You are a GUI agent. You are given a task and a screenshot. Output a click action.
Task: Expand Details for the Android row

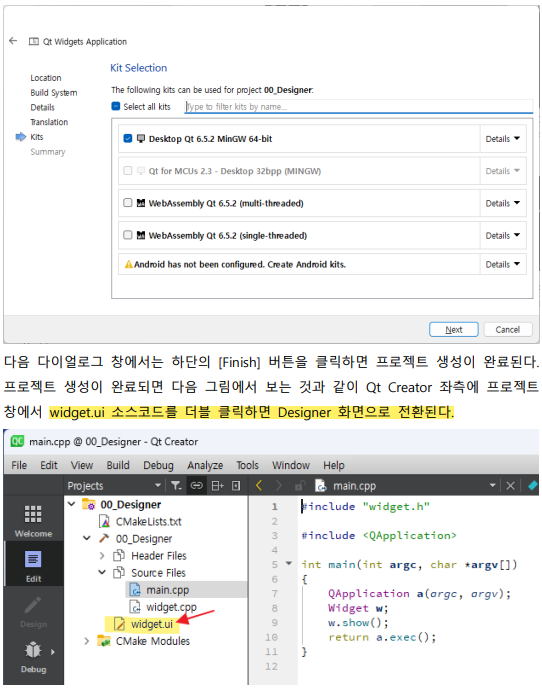click(x=503, y=264)
